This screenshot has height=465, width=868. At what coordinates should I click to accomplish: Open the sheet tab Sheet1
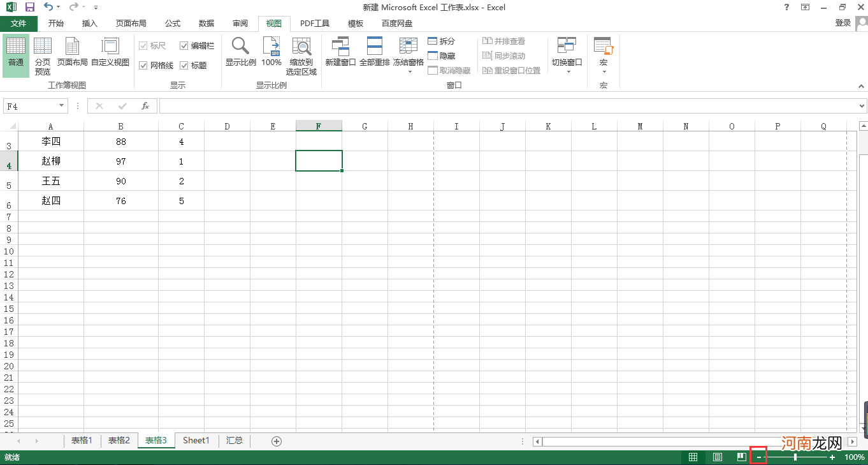[196, 441]
